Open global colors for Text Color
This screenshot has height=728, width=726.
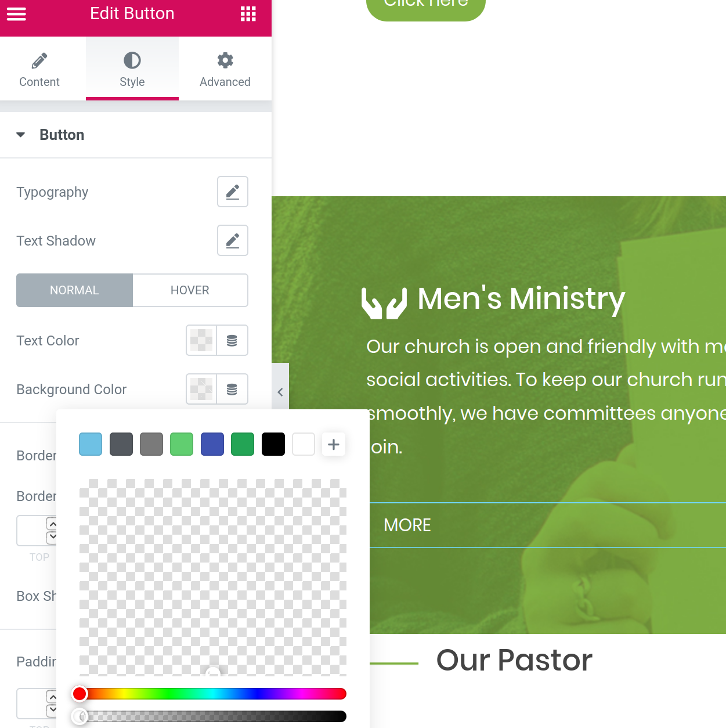232,340
